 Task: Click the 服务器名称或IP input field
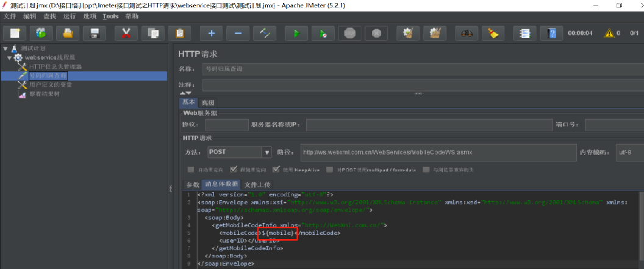429,125
